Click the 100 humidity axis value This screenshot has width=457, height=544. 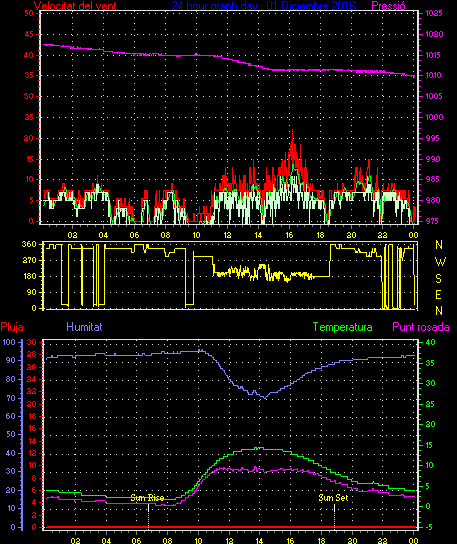click(x=9, y=342)
